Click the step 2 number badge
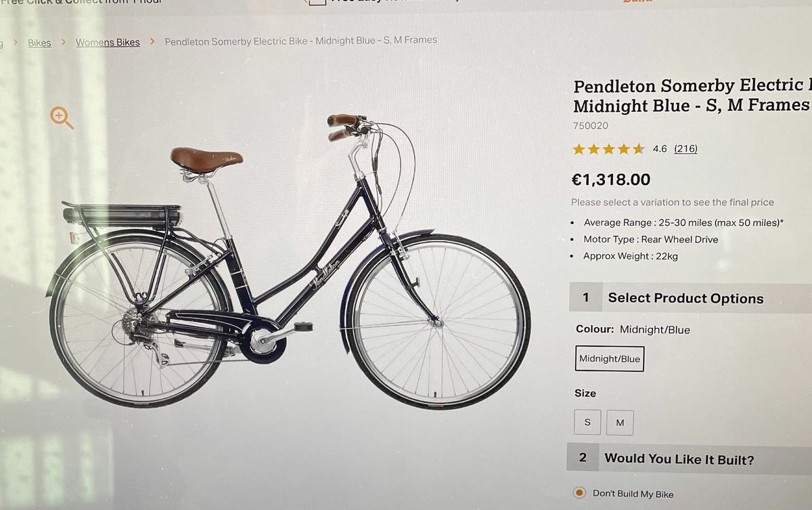 tap(583, 458)
